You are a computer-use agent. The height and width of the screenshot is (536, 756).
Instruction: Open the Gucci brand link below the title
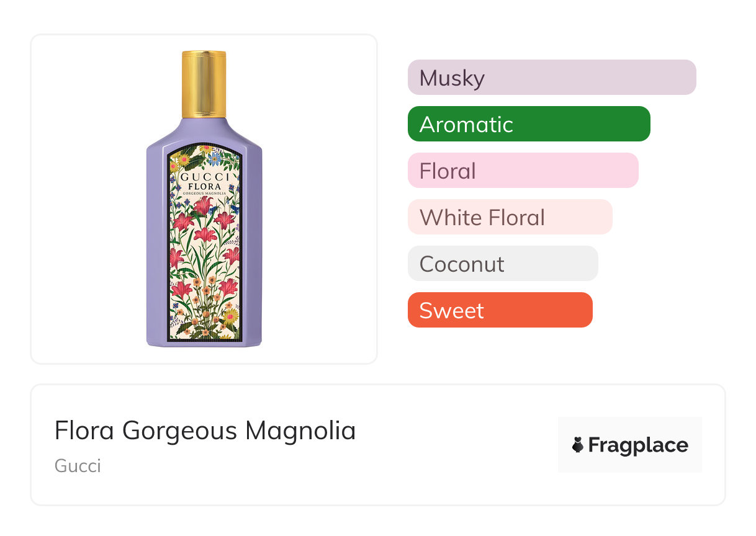78,466
